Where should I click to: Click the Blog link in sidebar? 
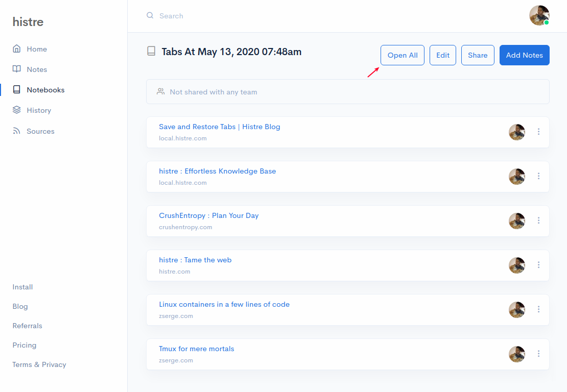click(x=20, y=306)
